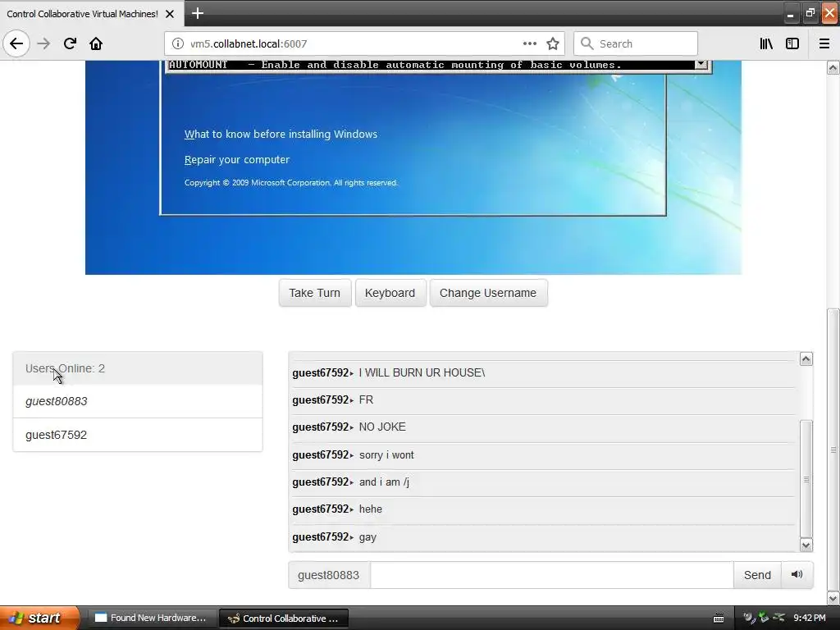Open the browser home page
The width and height of the screenshot is (840, 630).
tap(96, 43)
